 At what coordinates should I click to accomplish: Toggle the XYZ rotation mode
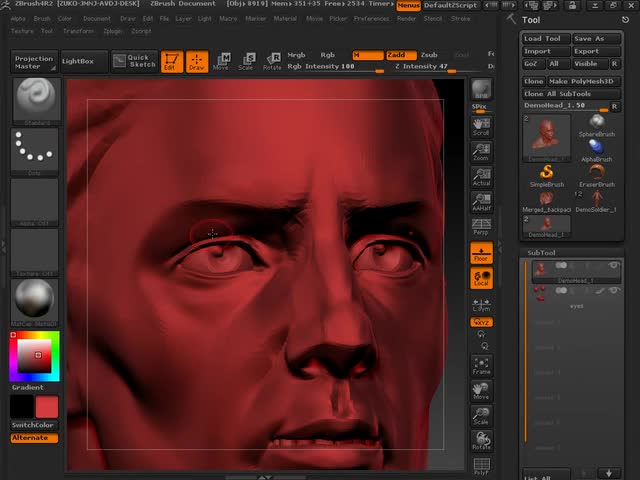point(482,322)
